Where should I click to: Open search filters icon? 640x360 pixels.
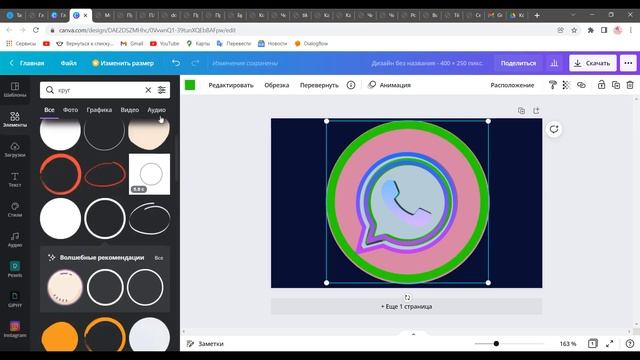coord(162,90)
